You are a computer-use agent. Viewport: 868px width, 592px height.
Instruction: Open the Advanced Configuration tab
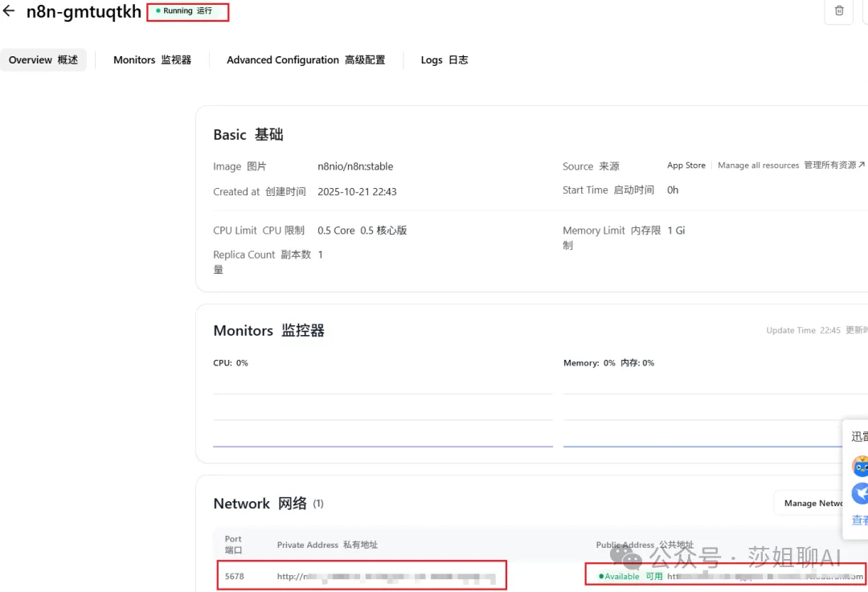[x=305, y=60]
